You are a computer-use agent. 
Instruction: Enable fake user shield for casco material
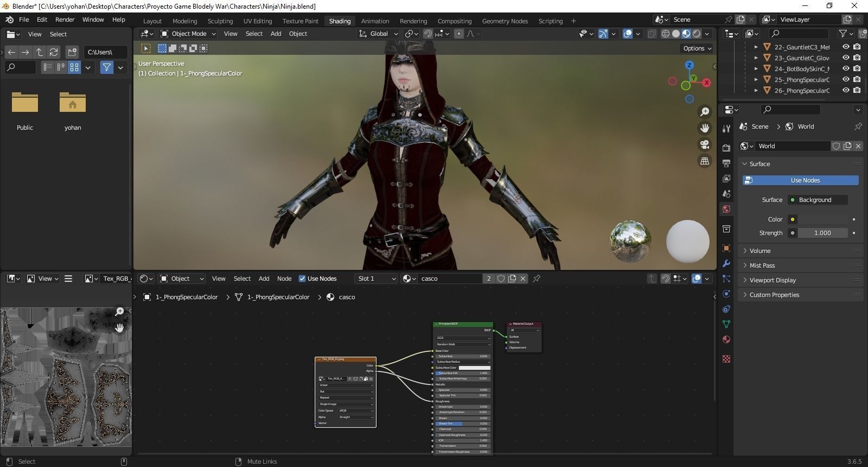click(x=501, y=279)
